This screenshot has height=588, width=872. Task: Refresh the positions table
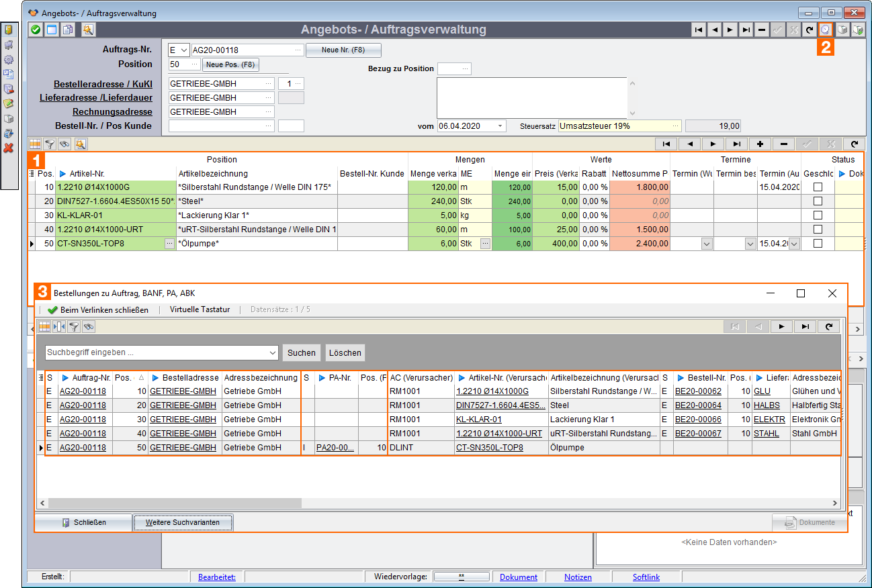pyautogui.click(x=854, y=144)
